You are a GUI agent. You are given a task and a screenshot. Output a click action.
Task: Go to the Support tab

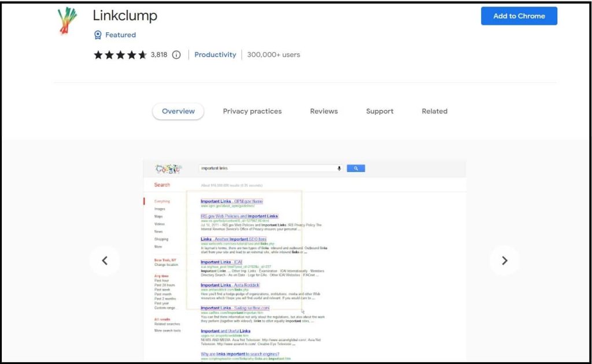pos(380,112)
